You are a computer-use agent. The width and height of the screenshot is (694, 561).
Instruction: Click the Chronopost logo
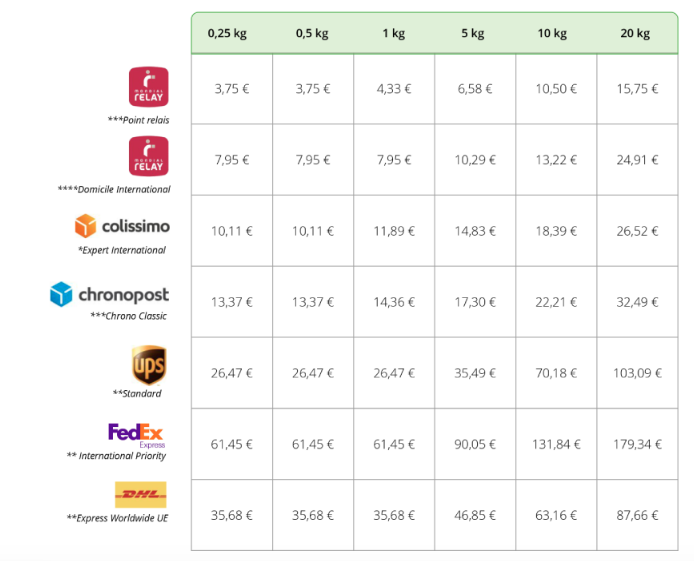point(110,295)
